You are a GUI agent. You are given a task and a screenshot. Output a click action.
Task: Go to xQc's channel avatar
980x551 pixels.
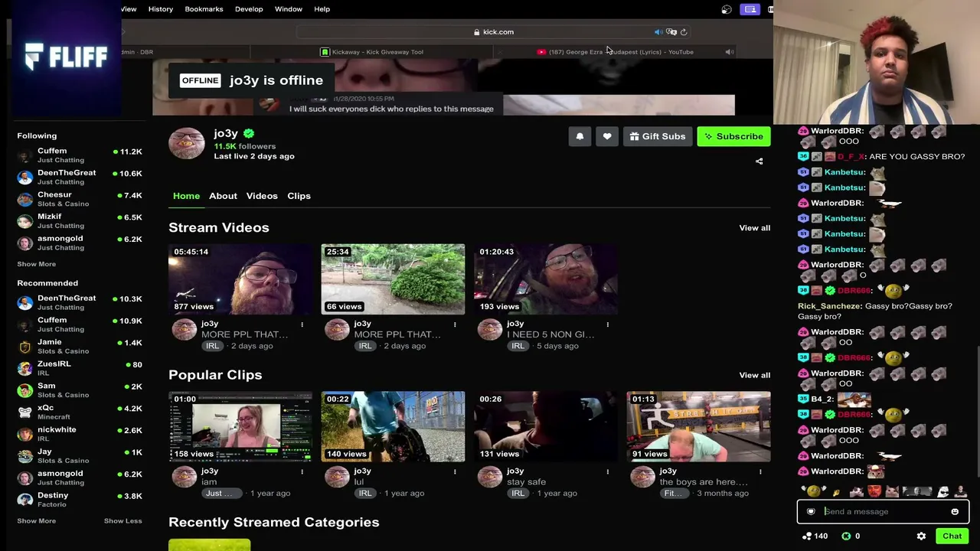click(x=25, y=412)
